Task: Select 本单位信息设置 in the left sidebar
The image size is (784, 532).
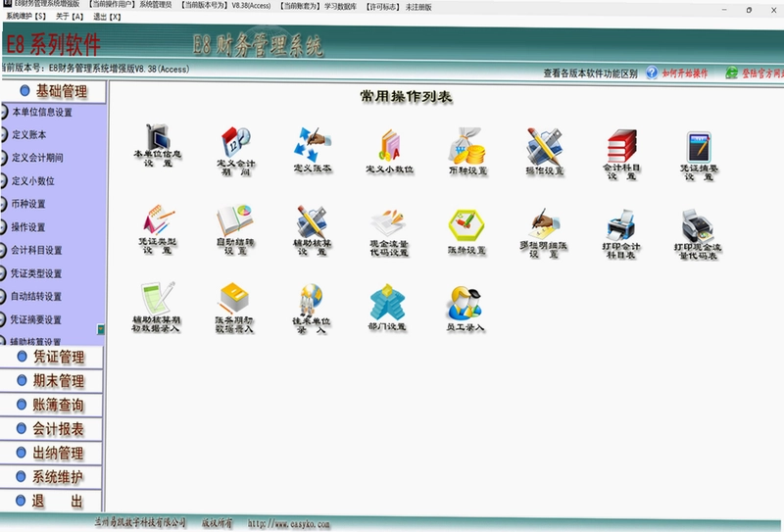Action: [42, 112]
